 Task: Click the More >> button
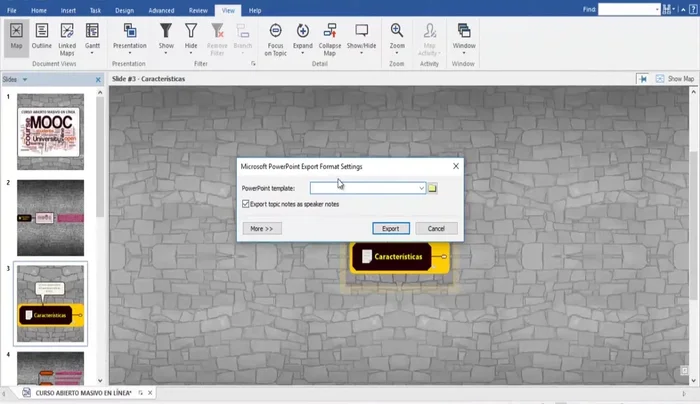(x=263, y=228)
